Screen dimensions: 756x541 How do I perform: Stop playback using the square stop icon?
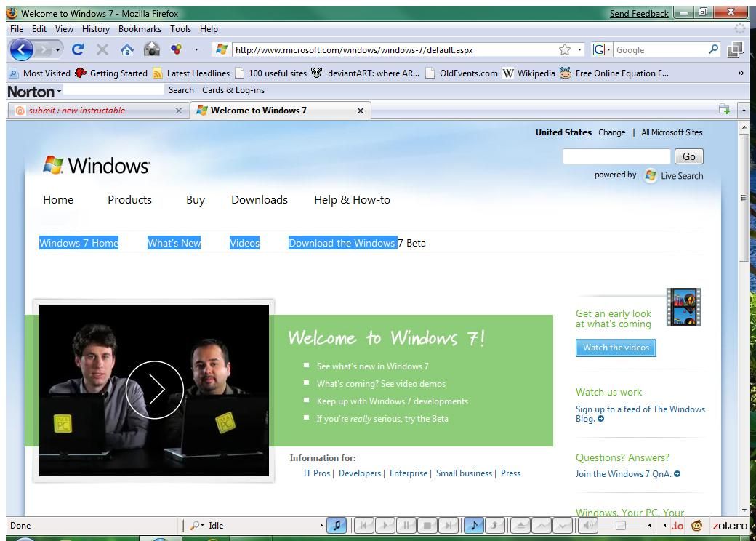427,524
